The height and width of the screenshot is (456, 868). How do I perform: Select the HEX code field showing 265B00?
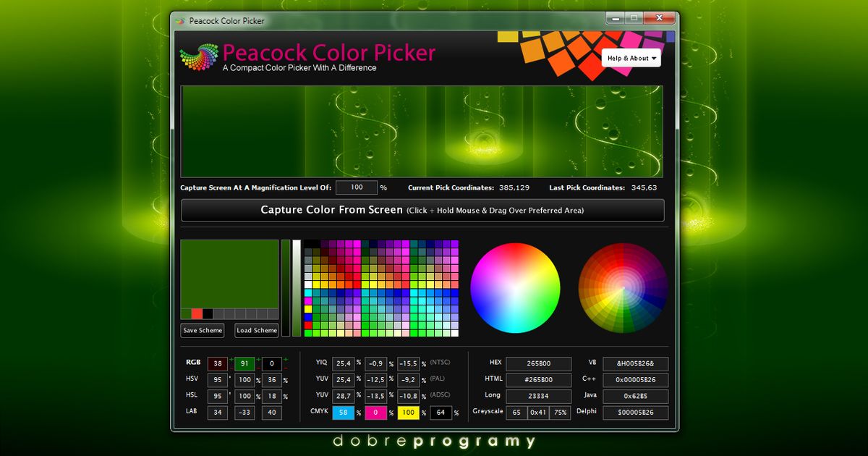(x=538, y=363)
